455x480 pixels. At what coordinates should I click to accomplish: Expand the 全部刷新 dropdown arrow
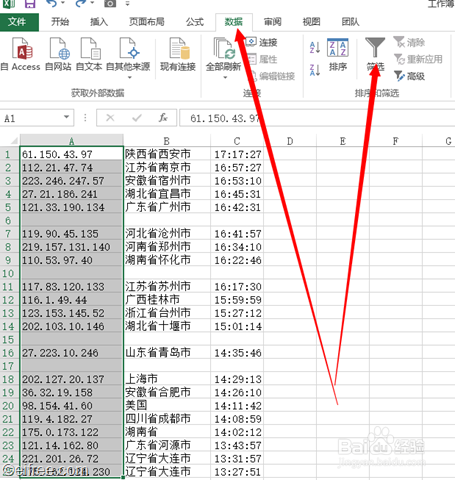pos(225,77)
